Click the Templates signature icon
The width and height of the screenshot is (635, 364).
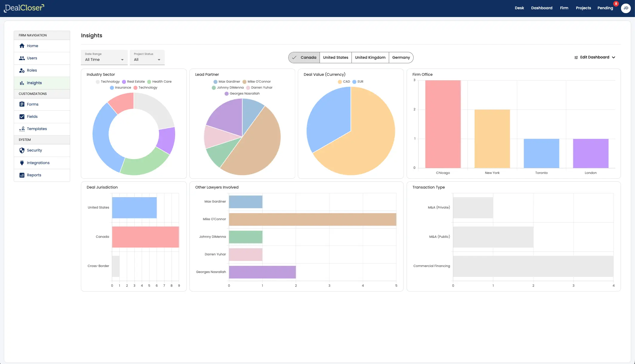point(22,129)
